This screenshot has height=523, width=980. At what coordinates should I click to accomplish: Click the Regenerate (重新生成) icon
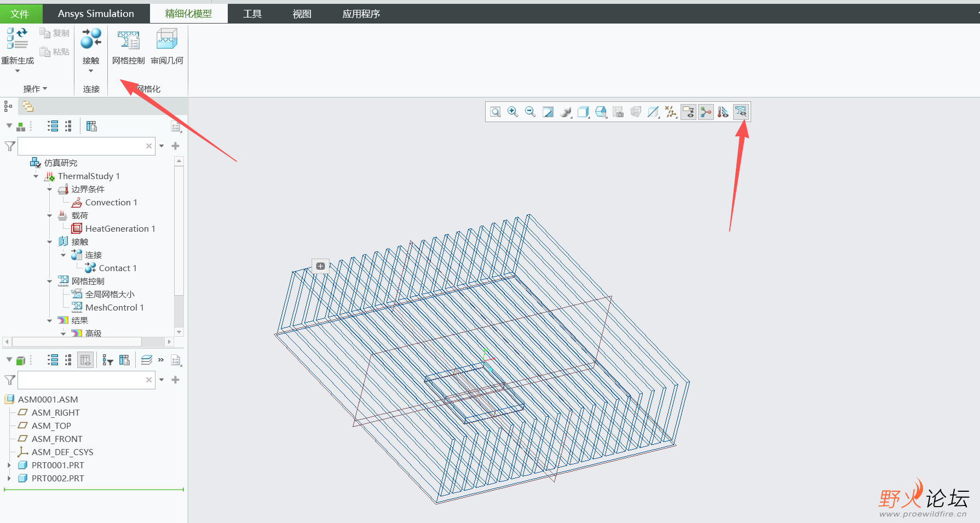coord(17,39)
